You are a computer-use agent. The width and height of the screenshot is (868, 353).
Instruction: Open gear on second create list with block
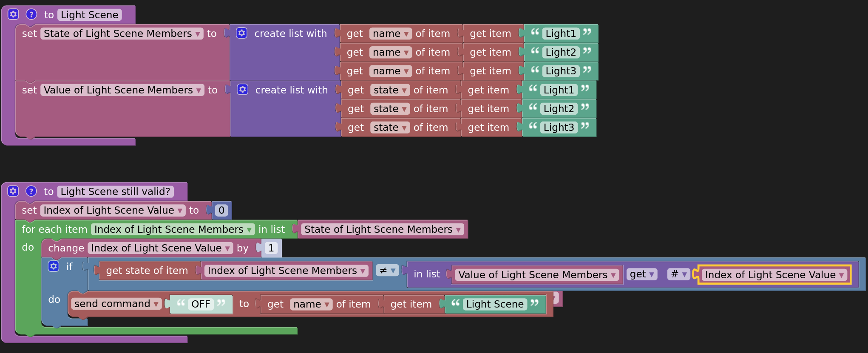(x=242, y=90)
